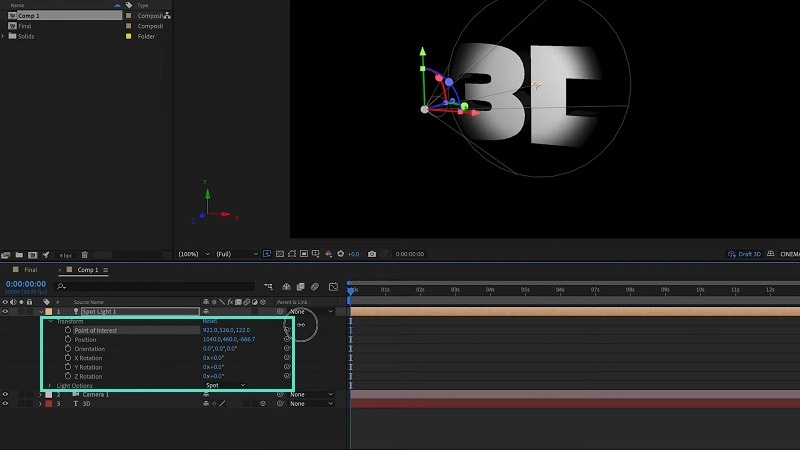Open the Graph Editor icon
800x450 pixels.
[x=333, y=287]
